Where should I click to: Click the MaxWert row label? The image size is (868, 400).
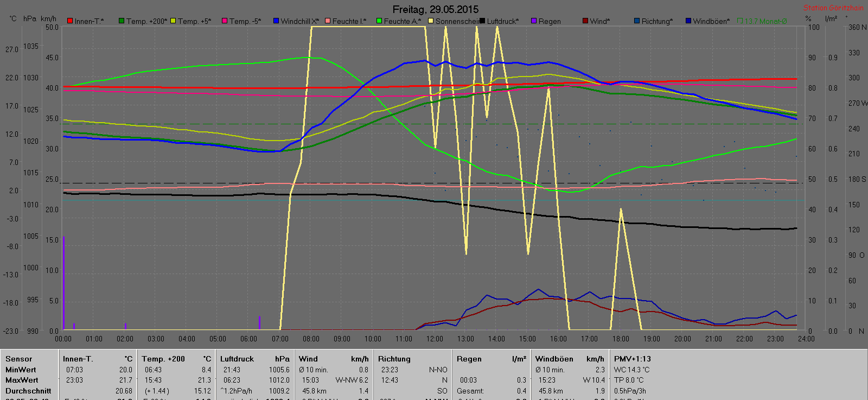coord(22,380)
